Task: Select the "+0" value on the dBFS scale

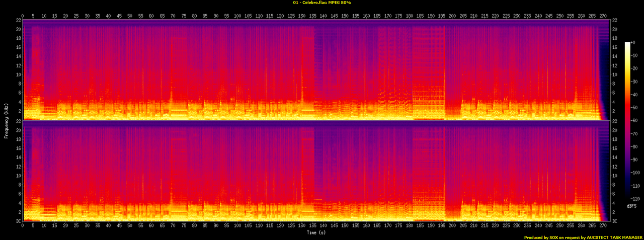Action: click(x=634, y=43)
